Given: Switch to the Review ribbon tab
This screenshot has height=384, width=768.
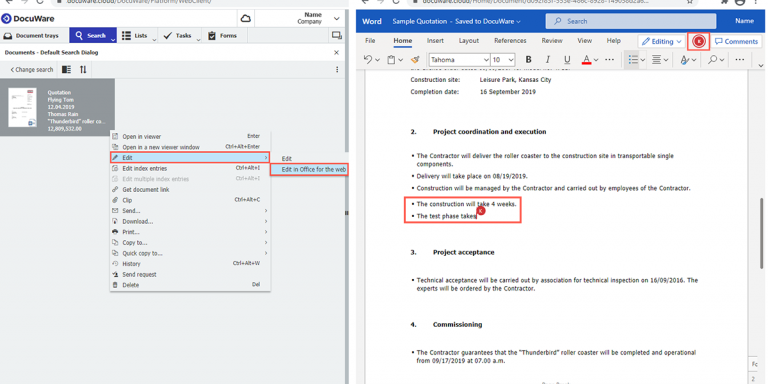Looking at the screenshot, I should click(552, 41).
